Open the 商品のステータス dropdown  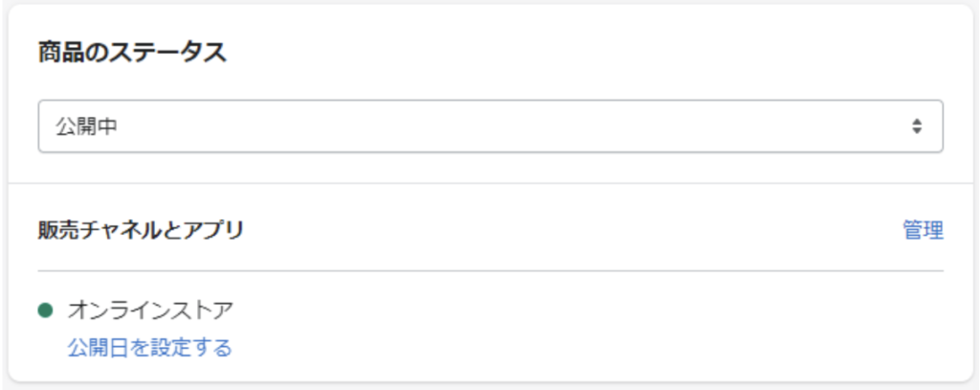[490, 126]
